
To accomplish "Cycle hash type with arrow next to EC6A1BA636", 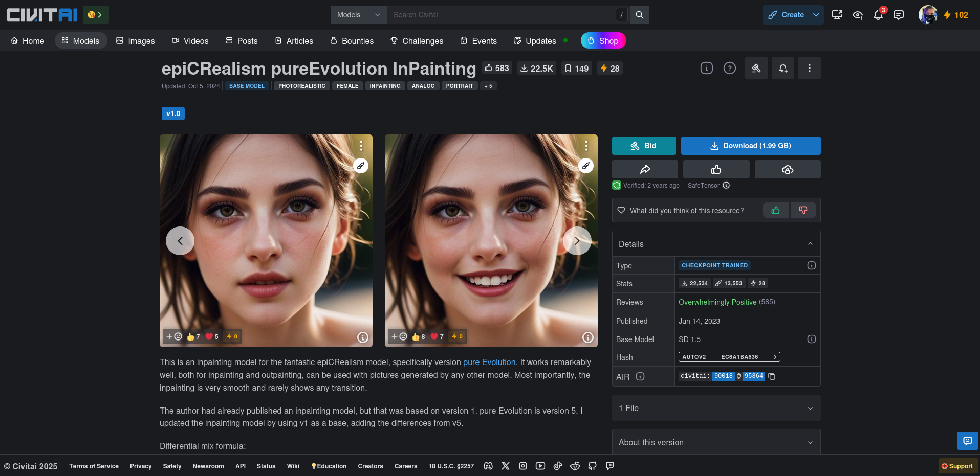I will click(775, 357).
